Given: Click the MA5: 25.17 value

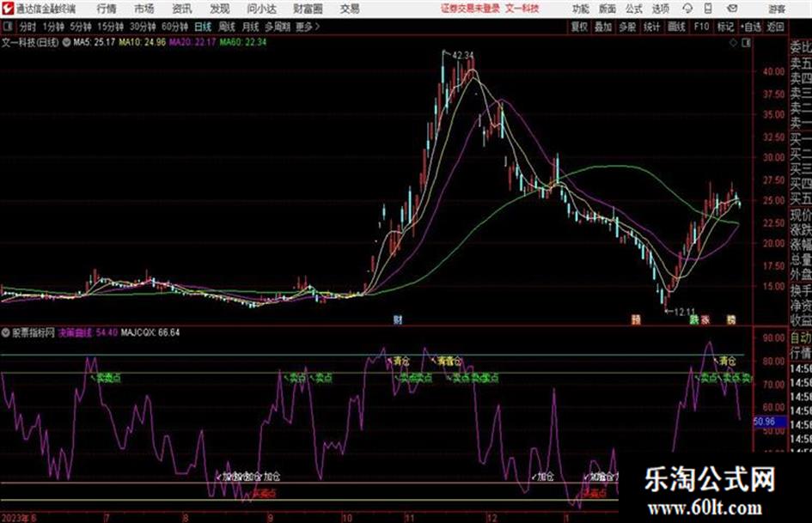Looking at the screenshot, I should coord(95,42).
